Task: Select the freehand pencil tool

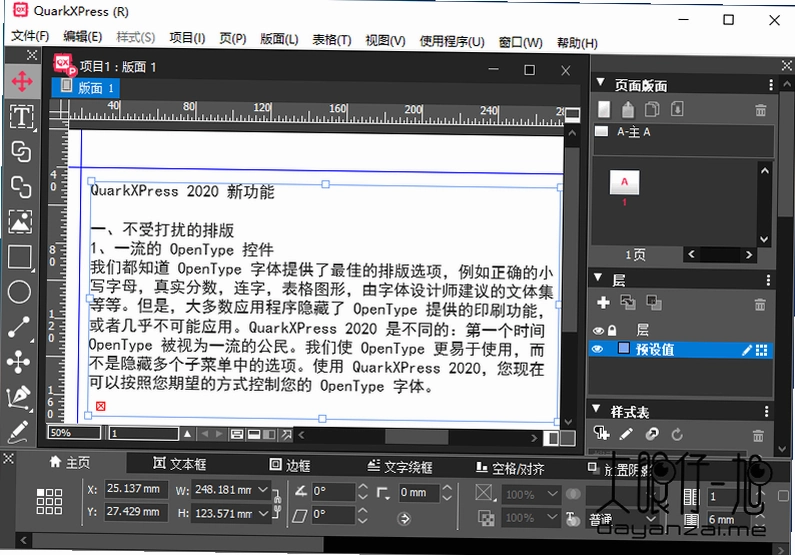Action: tap(18, 432)
